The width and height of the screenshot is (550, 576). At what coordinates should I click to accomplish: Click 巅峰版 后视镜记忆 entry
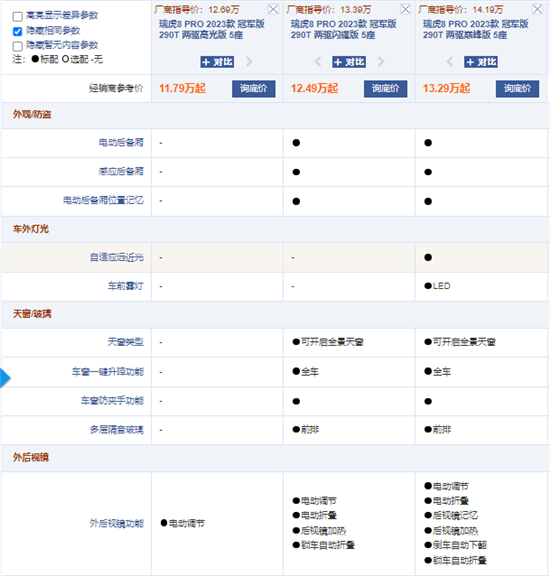tap(451, 515)
